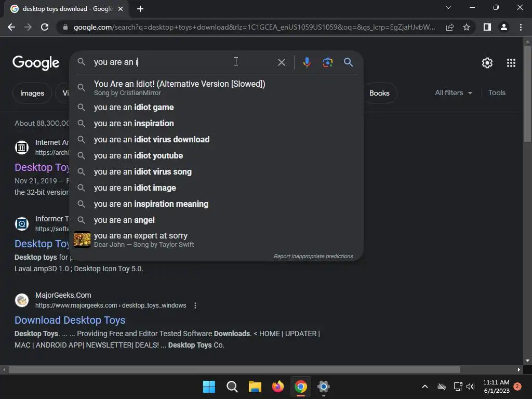Reload the current page
532x399 pixels.
tap(45, 27)
